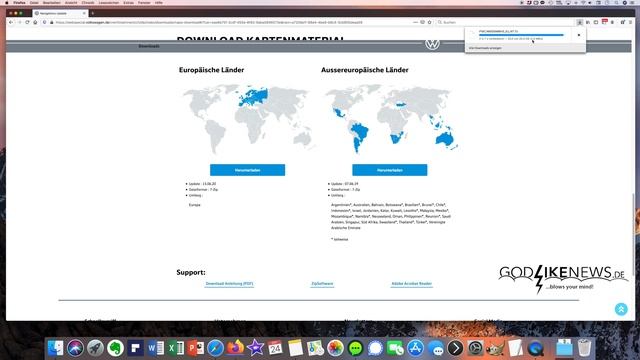640x360 pixels.
Task: Open Finder from the dock
Action: [x=56, y=348]
